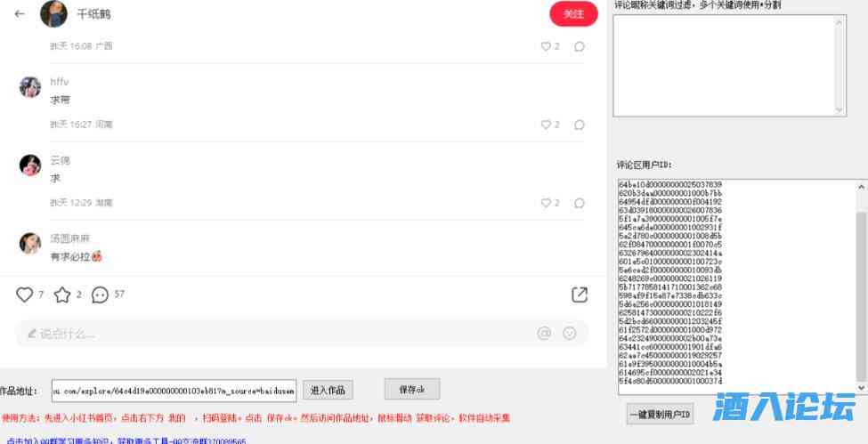Select the first user ID starting 64be10d
Screen dimensions: 868x444
pyautogui.click(x=670, y=184)
